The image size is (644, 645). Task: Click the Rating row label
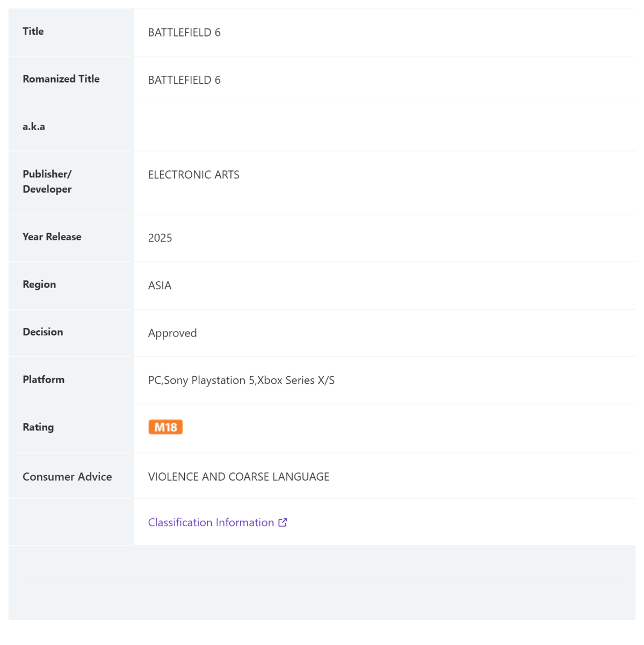(x=38, y=427)
